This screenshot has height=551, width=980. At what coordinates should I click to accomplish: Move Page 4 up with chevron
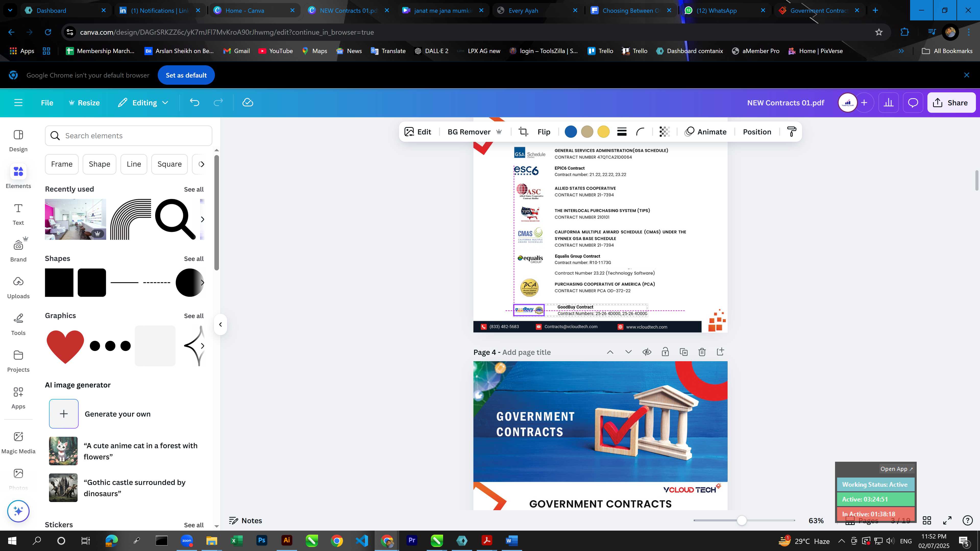610,352
